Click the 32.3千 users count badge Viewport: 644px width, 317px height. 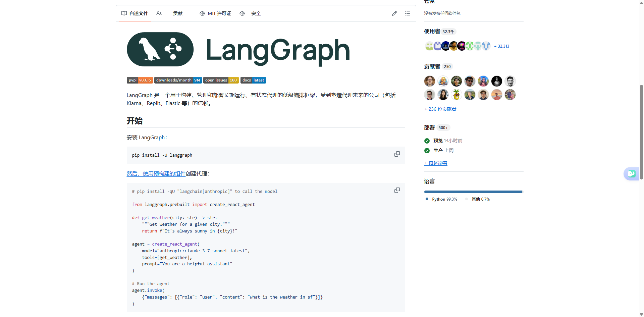point(448,32)
